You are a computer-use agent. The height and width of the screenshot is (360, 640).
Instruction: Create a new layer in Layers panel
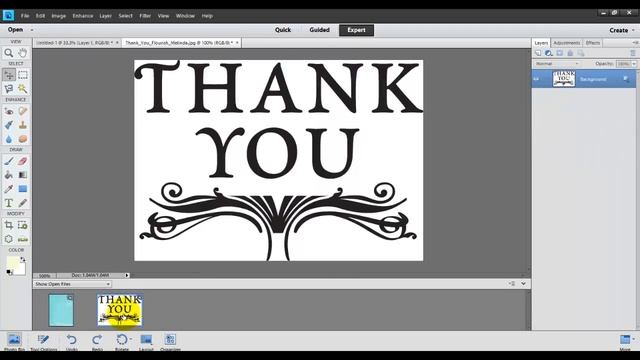(x=538, y=53)
